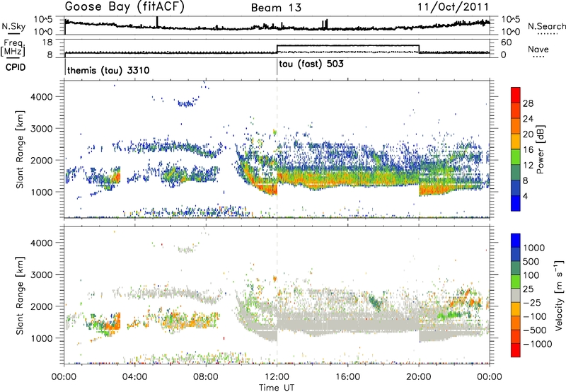
Task: Click the '-500' tick on velocity colorbar
Action: 535,330
